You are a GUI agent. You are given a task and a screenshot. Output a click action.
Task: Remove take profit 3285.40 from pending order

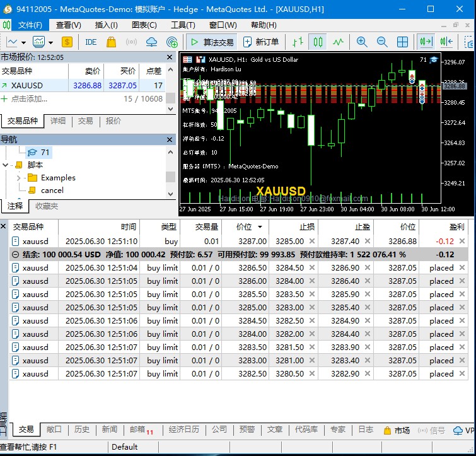[368, 307]
